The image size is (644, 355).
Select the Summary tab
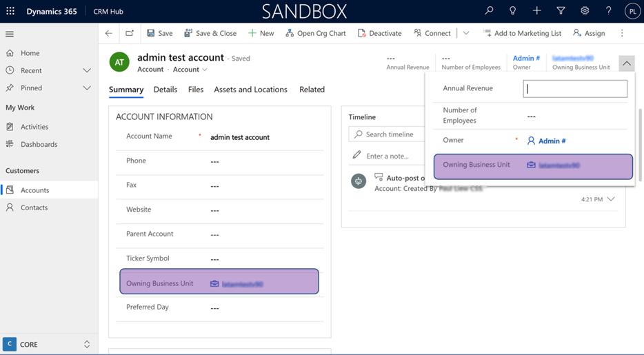[x=126, y=90]
